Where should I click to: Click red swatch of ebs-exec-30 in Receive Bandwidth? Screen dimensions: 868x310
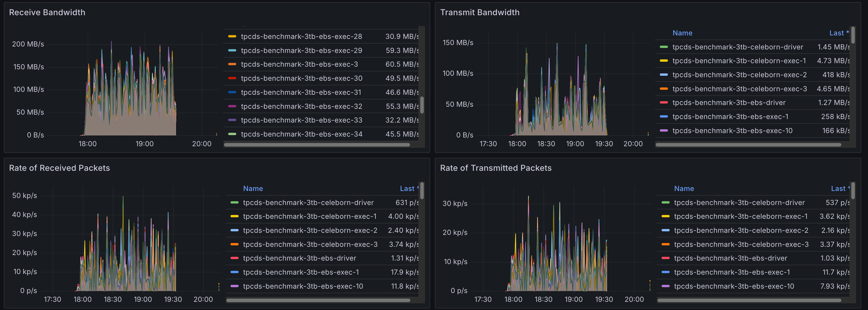[x=232, y=78]
